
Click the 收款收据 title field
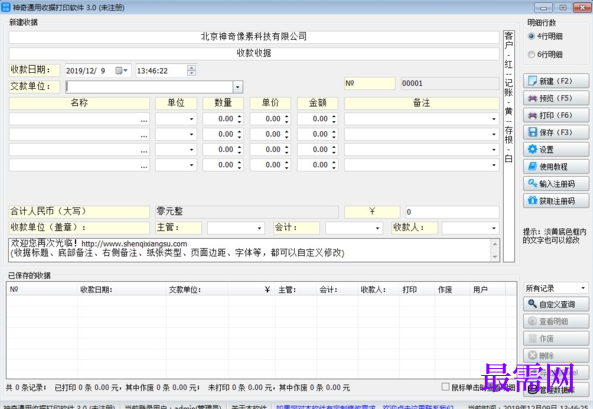(254, 53)
